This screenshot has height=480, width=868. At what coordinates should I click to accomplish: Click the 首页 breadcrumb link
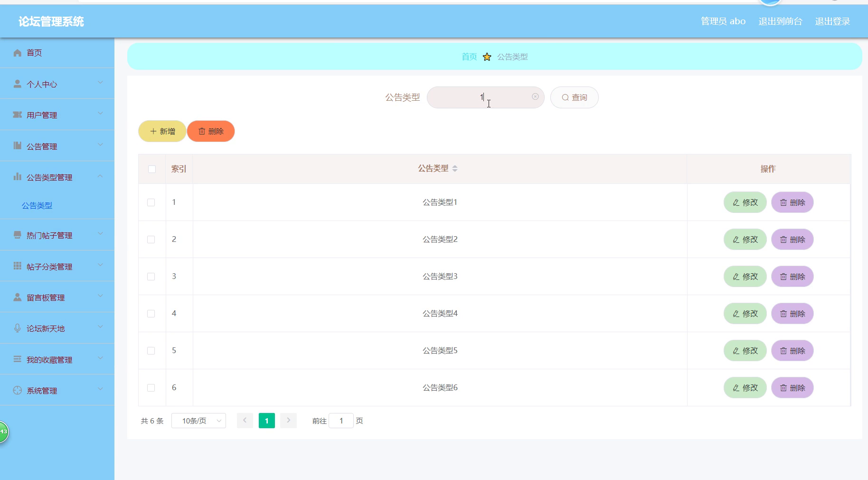(x=469, y=57)
